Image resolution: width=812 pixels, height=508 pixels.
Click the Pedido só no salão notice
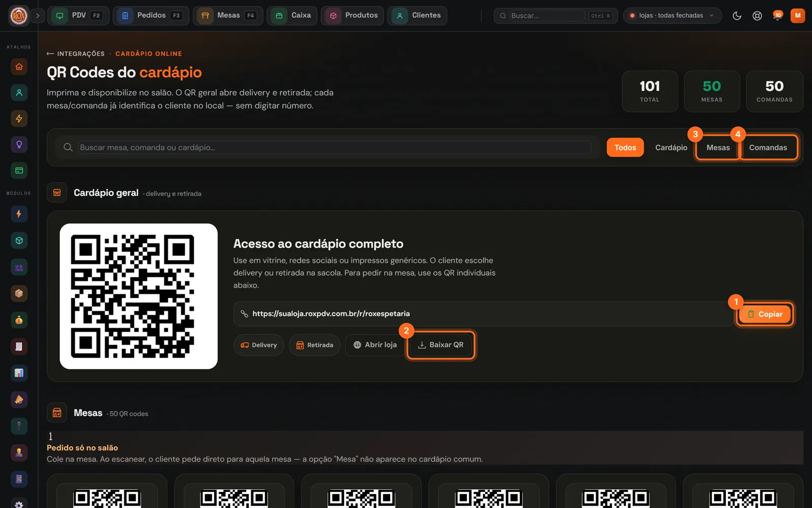click(x=425, y=448)
